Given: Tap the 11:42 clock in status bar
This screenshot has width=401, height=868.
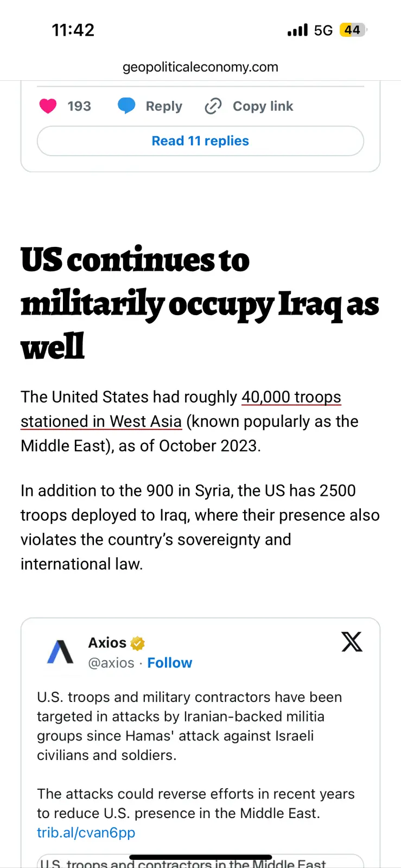Looking at the screenshot, I should 73,30.
